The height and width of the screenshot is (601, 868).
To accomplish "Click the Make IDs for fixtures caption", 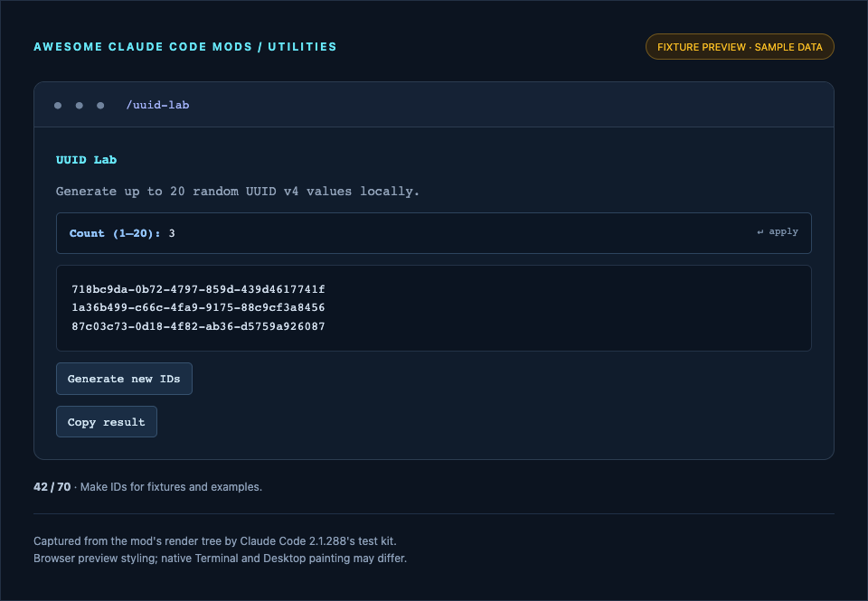I will point(171,486).
